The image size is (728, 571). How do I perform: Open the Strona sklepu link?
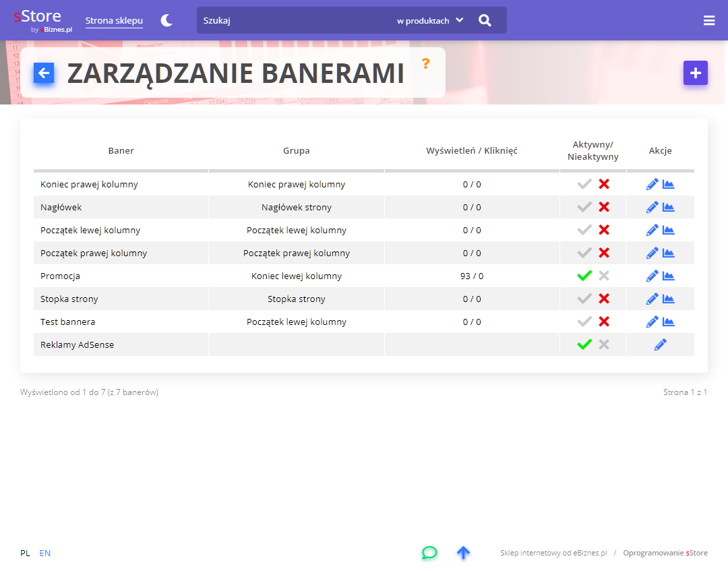pos(114,20)
